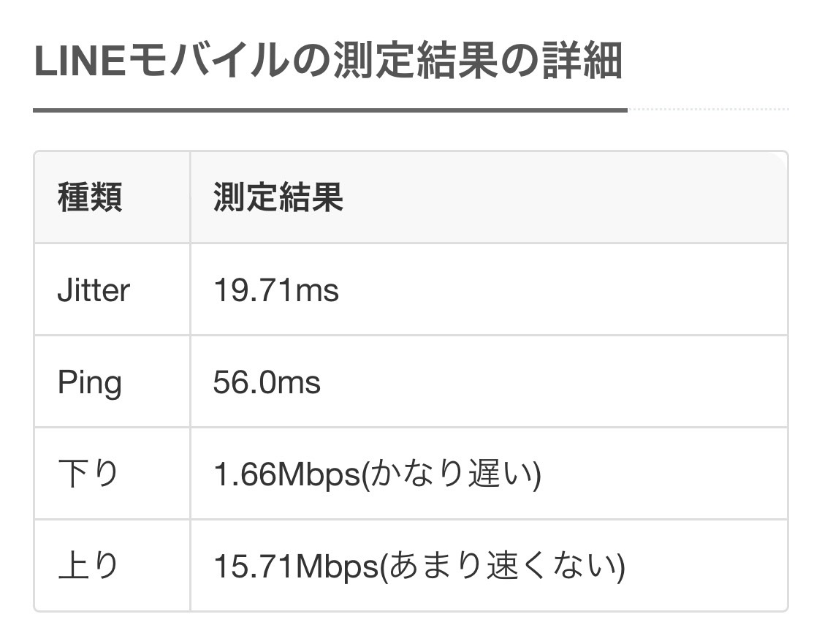This screenshot has width=822, height=644.
Task: Click the dotted line right of the heading underline
Action: (708, 109)
